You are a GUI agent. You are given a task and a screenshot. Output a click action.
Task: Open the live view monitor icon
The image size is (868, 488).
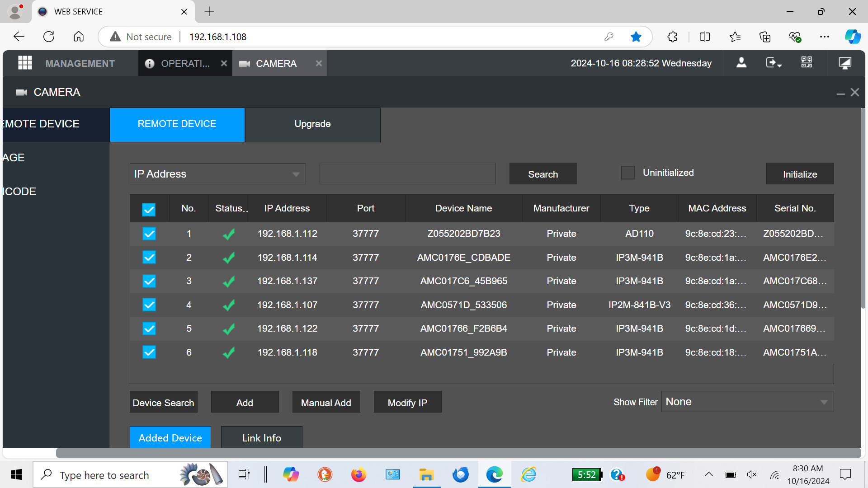pyautogui.click(x=845, y=63)
